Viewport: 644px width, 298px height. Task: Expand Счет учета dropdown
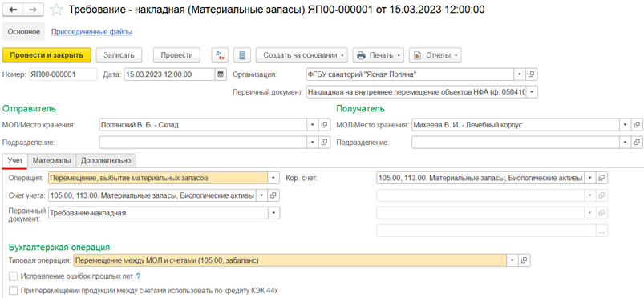click(x=262, y=195)
